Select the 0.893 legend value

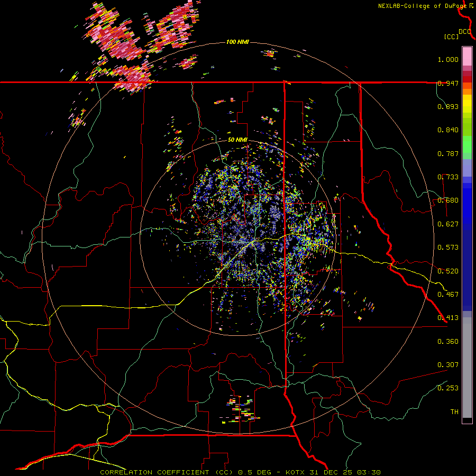pos(448,106)
